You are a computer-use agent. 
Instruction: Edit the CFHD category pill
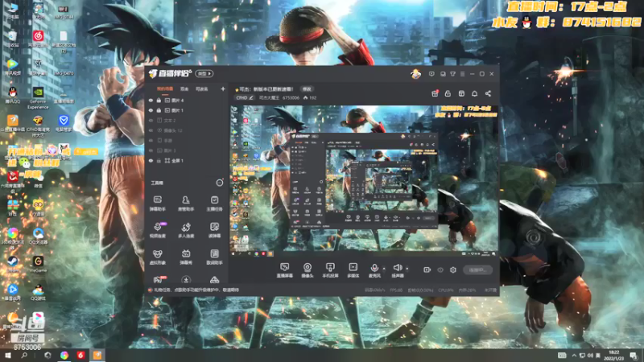(x=245, y=98)
